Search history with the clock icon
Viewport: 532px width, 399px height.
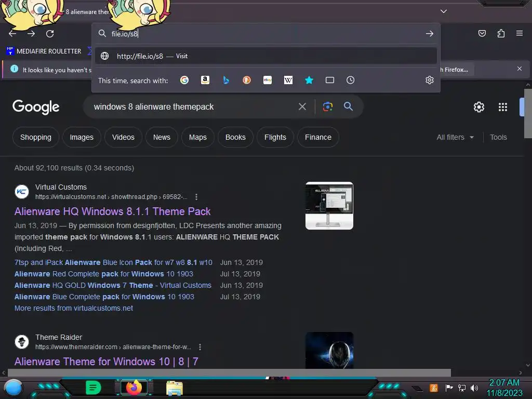click(351, 80)
